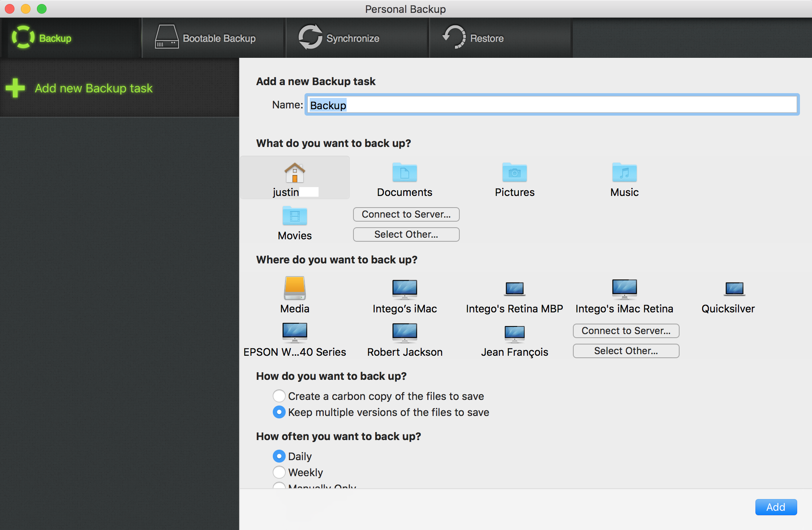
Task: Select carbon copy radio option
Action: [x=279, y=396]
